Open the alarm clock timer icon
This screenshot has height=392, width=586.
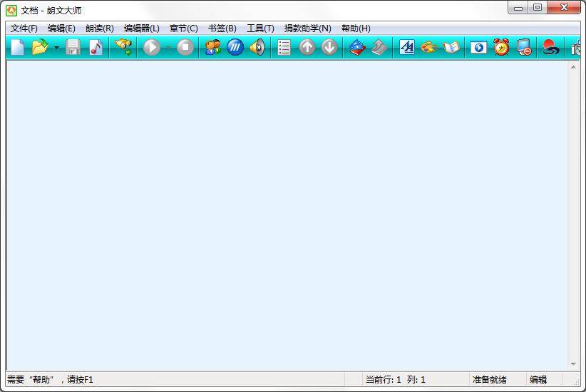(x=500, y=48)
